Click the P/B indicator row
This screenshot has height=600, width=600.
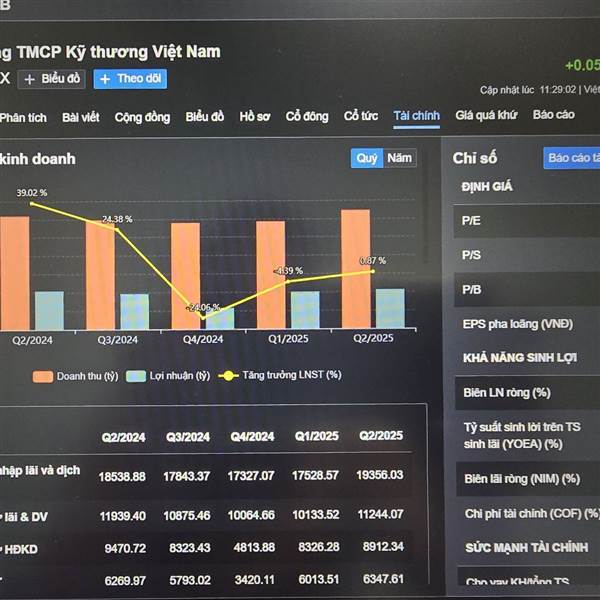pyautogui.click(x=527, y=290)
